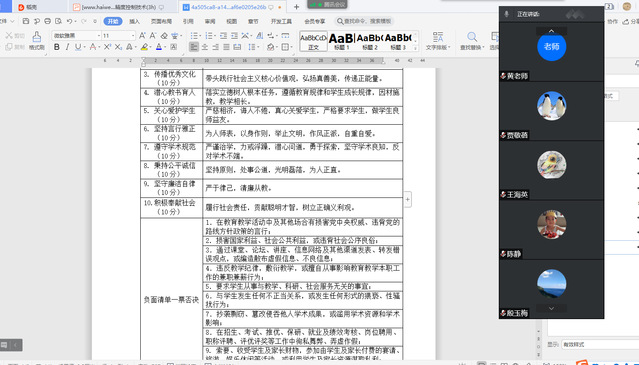Toggle Italic formatting

tap(67, 47)
